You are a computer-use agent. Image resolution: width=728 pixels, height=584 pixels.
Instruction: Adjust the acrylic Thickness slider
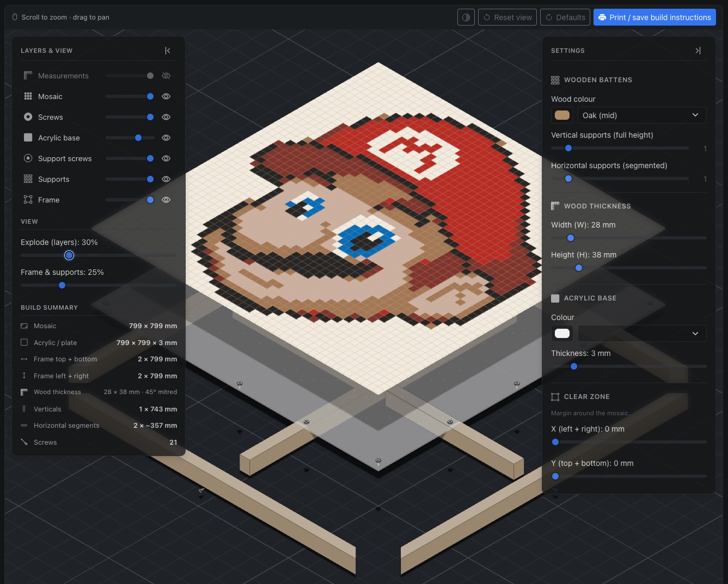629,366
